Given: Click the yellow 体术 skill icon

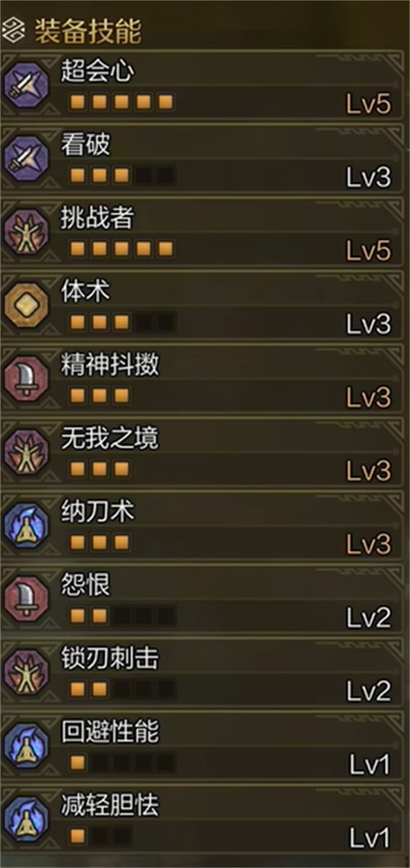Looking at the screenshot, I should point(26,305).
